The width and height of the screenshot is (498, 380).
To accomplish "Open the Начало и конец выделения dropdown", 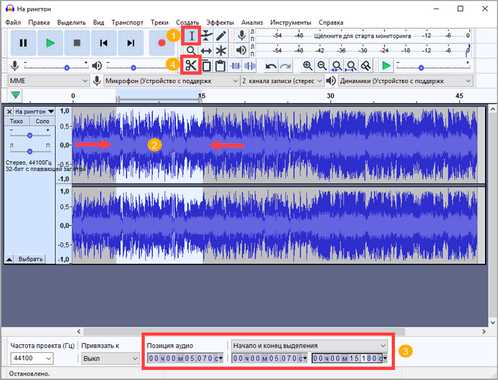I will click(x=309, y=345).
